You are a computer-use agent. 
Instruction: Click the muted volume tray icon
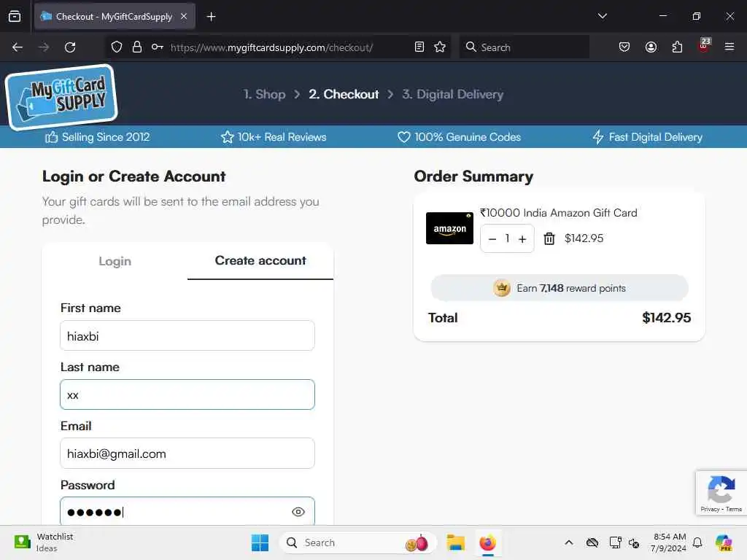634,542
